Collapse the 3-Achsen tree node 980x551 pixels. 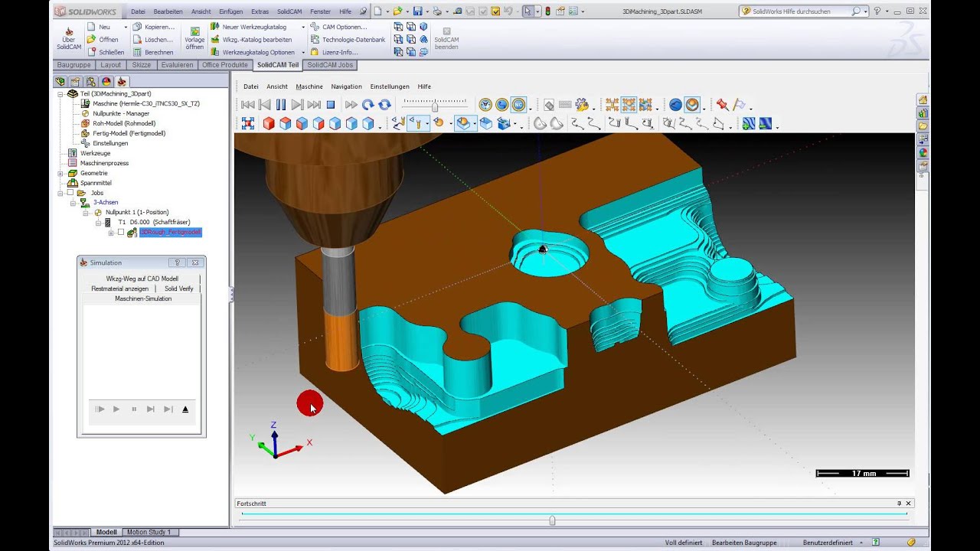(73, 203)
